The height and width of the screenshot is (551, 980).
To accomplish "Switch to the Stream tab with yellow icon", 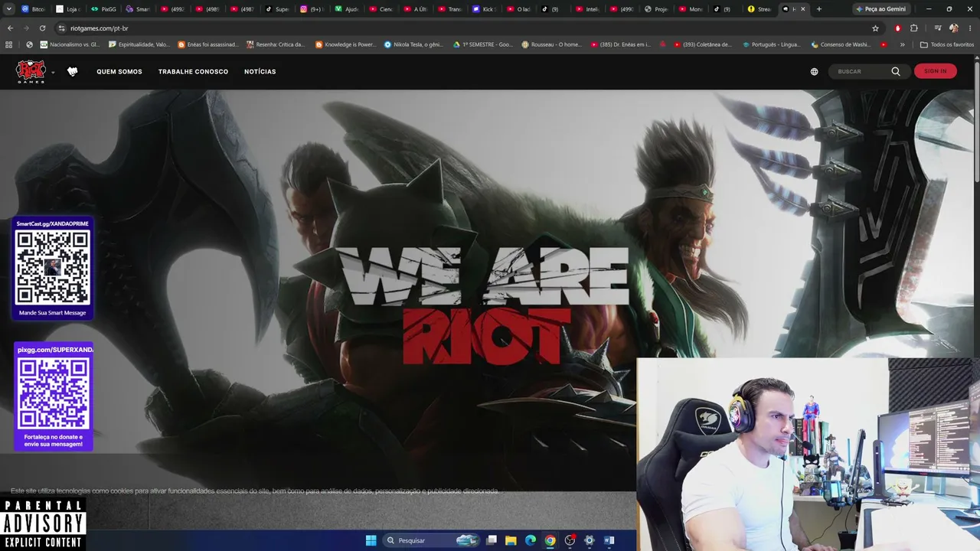I will pyautogui.click(x=760, y=9).
